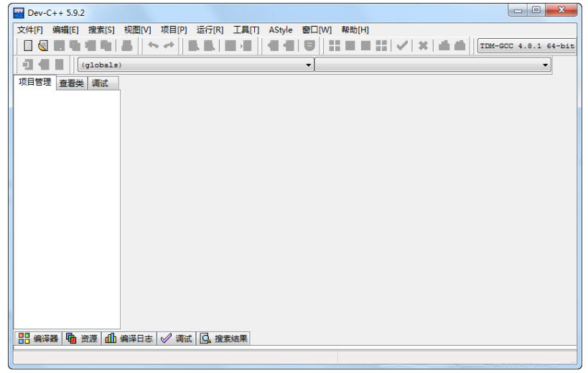Open the 编译日志 bottom tab
This screenshot has width=588, height=373.
(129, 339)
